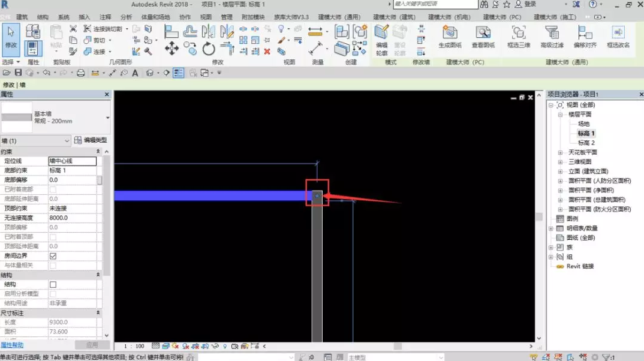Viewport: 644px width, 361px height.
Task: Click Generate Drawings (生成图纸) icon
Action: [x=450, y=38]
